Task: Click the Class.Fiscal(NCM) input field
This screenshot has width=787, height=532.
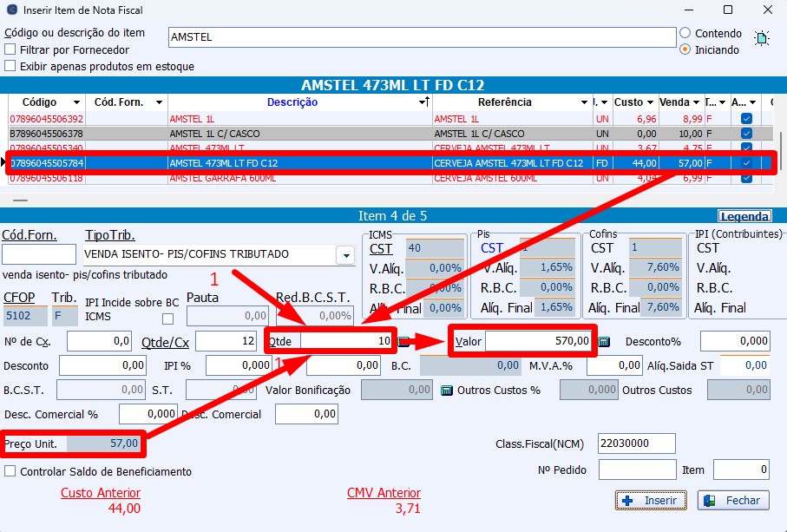Action: pyautogui.click(x=636, y=443)
